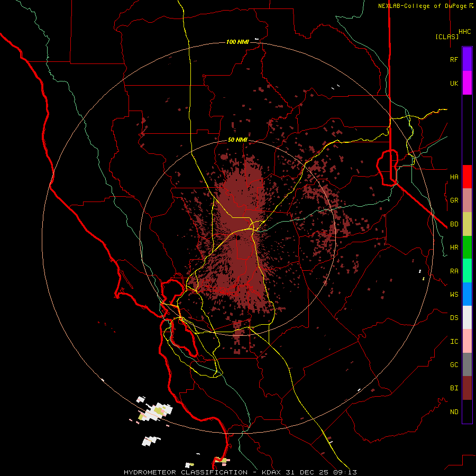476x476 pixels.
Task: Click the 'IC' legend label
Action: [x=454, y=342]
